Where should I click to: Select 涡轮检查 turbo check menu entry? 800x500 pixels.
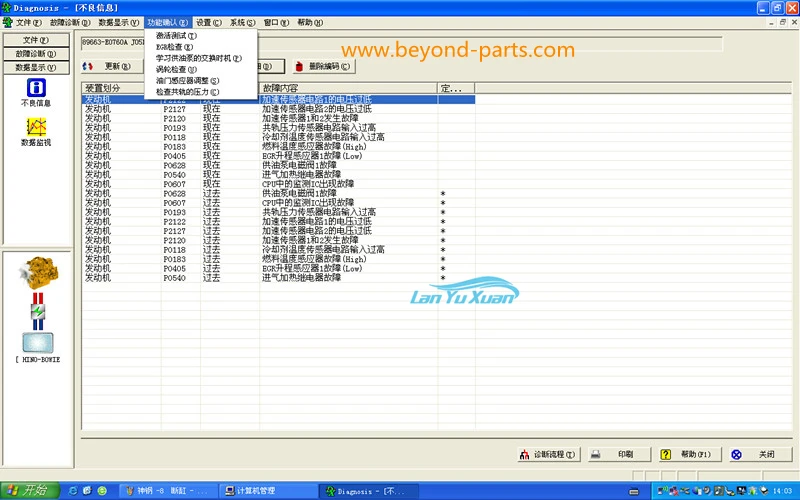(x=201, y=69)
